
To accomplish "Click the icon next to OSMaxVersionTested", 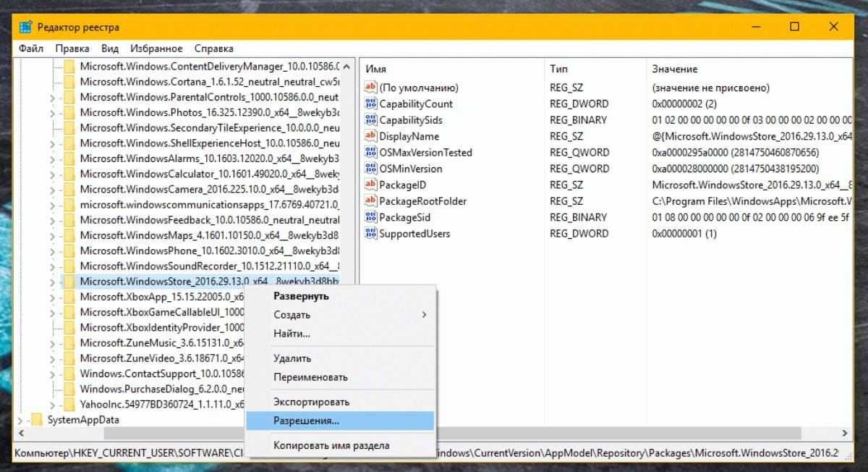I will click(x=371, y=153).
